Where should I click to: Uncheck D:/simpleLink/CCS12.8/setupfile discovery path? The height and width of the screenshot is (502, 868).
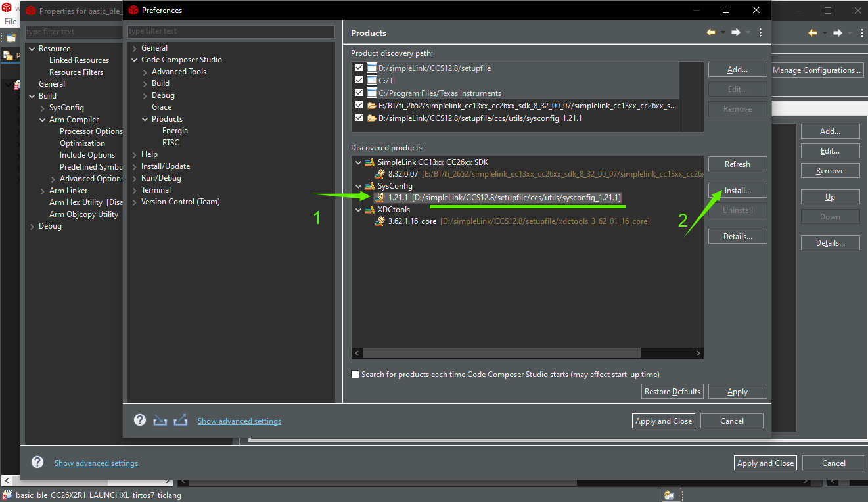coord(359,68)
